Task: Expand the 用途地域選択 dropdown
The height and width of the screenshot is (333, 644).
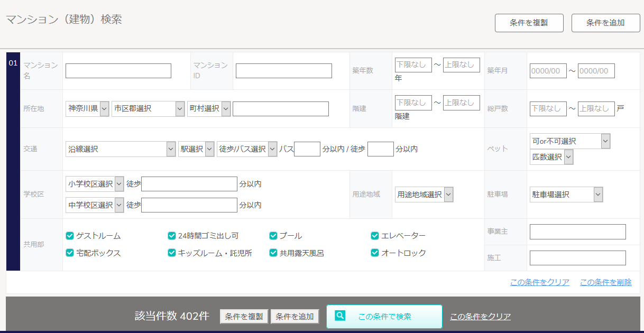Action: point(424,195)
